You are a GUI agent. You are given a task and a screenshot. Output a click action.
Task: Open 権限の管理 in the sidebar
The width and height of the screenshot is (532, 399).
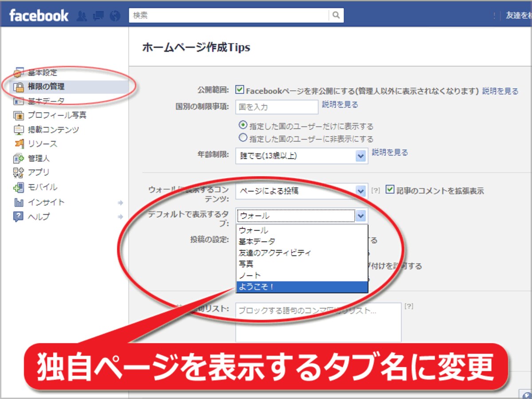(x=46, y=87)
